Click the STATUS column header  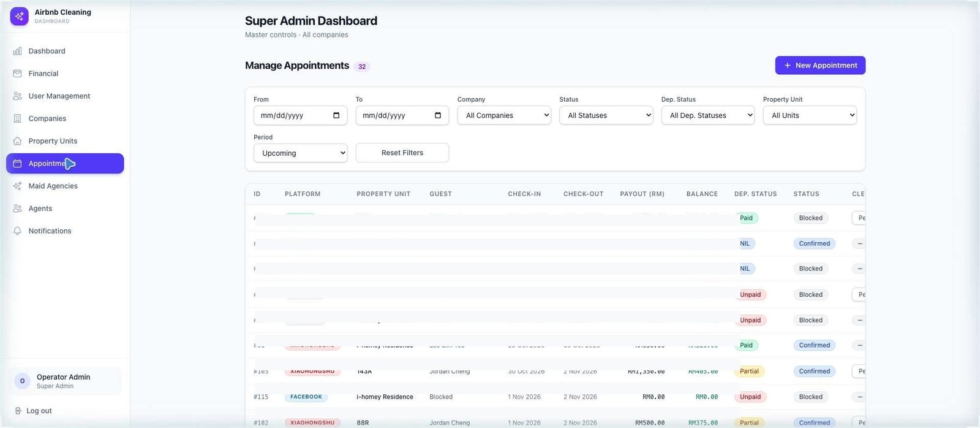[x=806, y=194]
